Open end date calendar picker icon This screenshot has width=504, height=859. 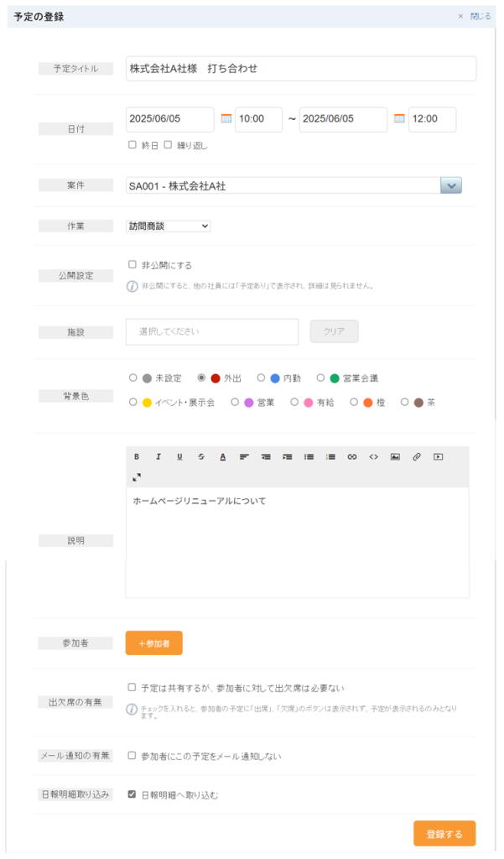tap(399, 118)
